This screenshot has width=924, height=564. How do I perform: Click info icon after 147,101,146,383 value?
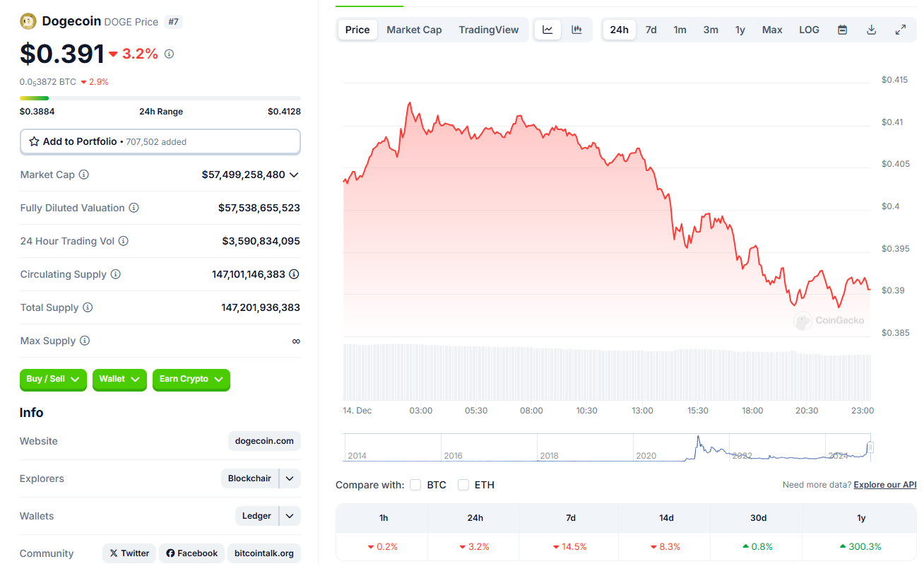(294, 274)
